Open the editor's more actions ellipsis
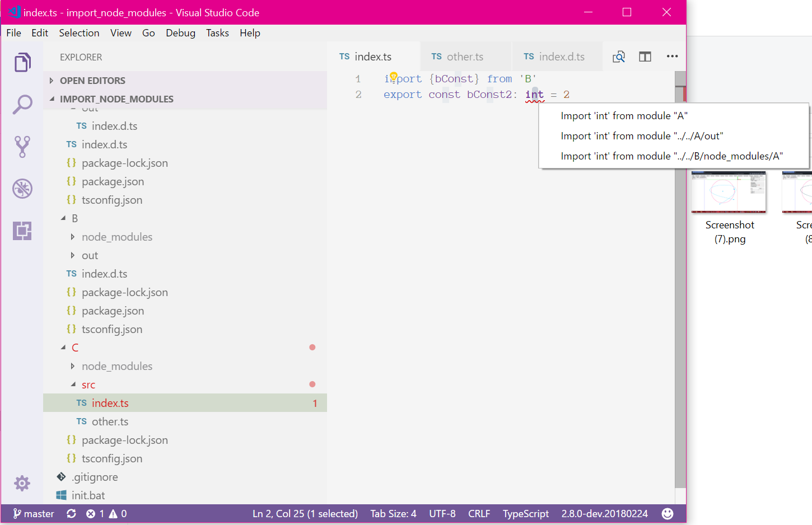 click(672, 56)
